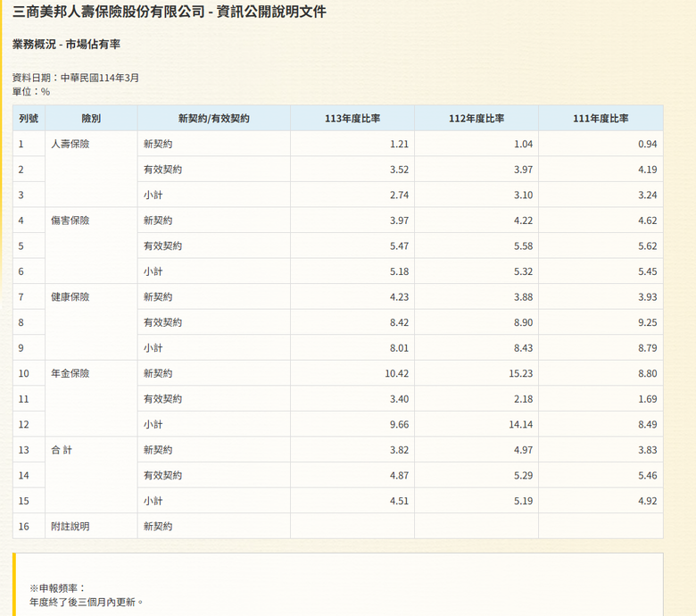Click value 4.22 in row 4
Viewport: 696px width, 616px height.
523,221
